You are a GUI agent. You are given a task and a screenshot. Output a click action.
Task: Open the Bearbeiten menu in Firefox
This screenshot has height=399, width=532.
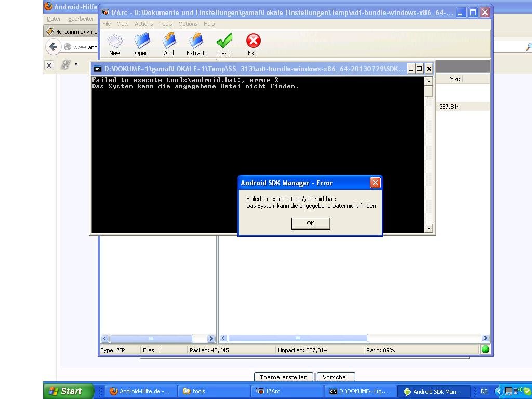click(x=82, y=19)
